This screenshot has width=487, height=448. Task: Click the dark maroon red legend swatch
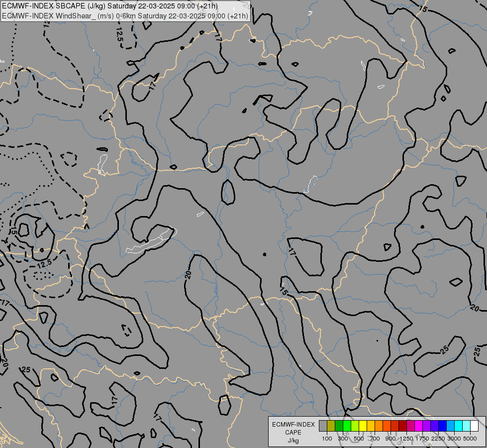(403, 426)
